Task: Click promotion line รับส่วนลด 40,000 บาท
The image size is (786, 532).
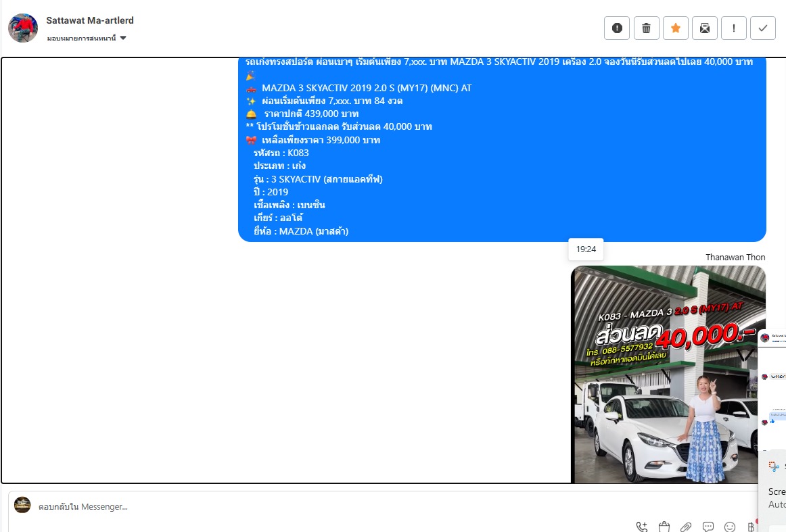Action: tap(339, 126)
